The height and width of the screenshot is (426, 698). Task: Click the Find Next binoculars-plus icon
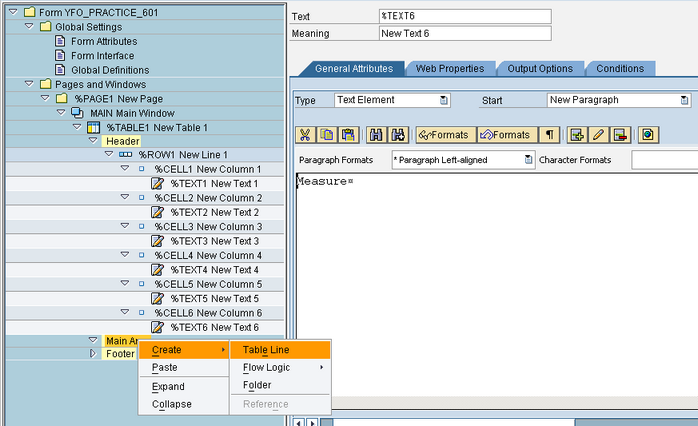tap(398, 134)
